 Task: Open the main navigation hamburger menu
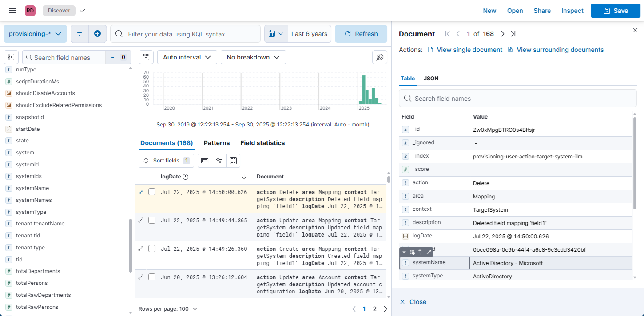click(12, 11)
